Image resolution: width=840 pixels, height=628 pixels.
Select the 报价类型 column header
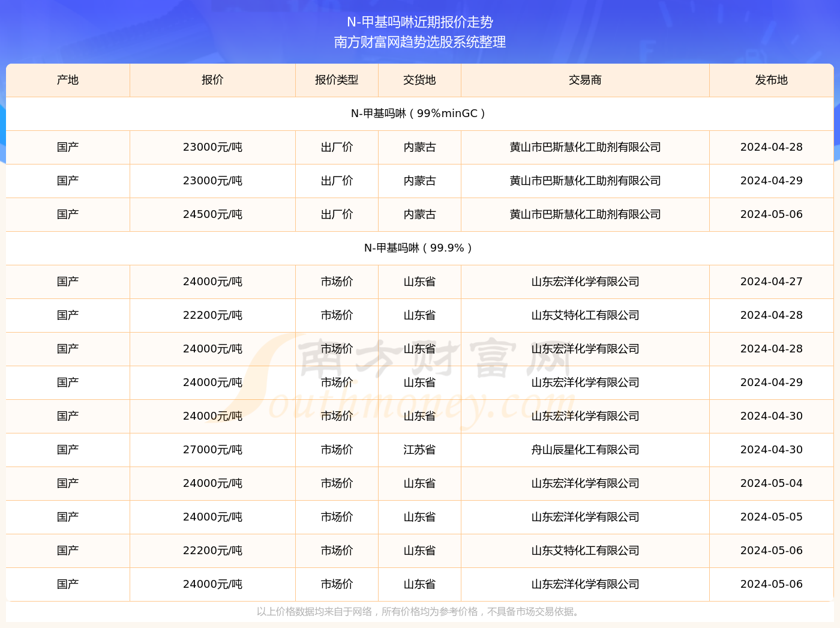(337, 80)
